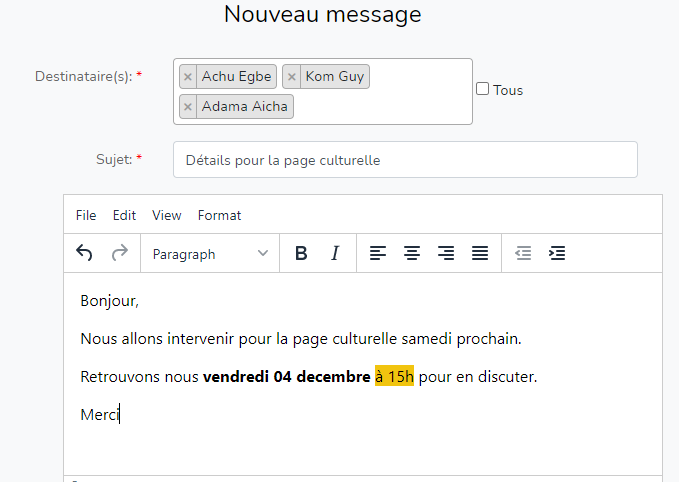Align text to the left
This screenshot has height=482, width=679.
(378, 253)
